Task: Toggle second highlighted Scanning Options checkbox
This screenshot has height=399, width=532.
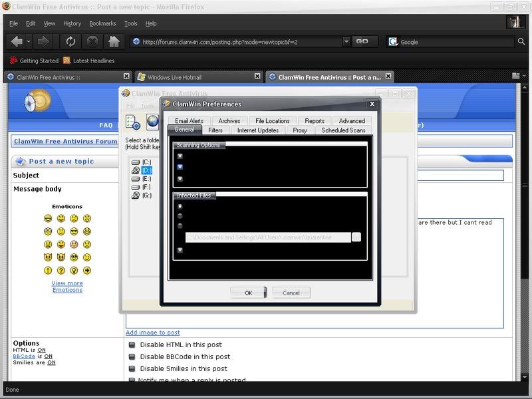Action: (180, 167)
